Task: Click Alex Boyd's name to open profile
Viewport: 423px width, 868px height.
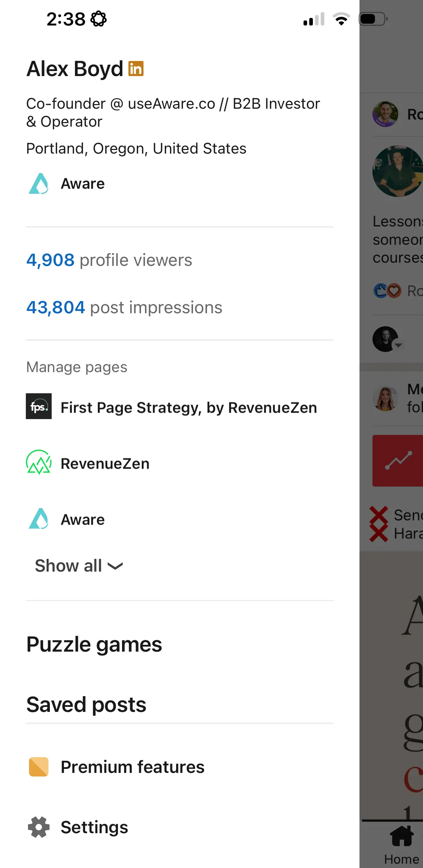Action: pyautogui.click(x=75, y=69)
